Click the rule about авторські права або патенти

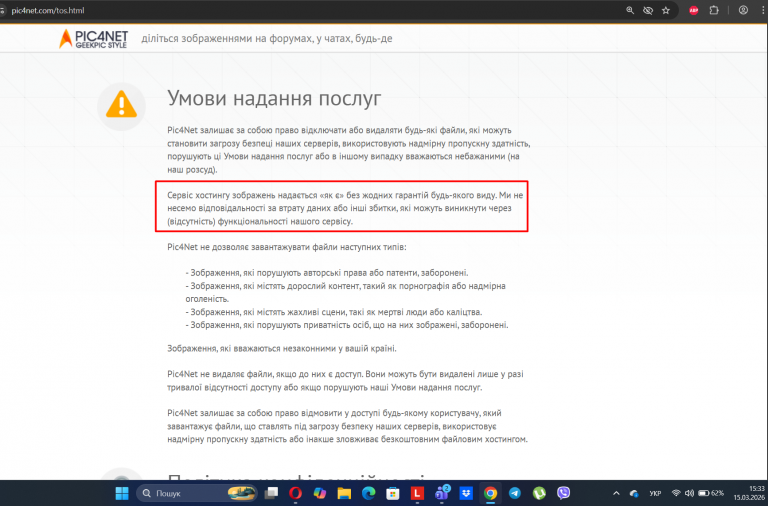click(327, 273)
